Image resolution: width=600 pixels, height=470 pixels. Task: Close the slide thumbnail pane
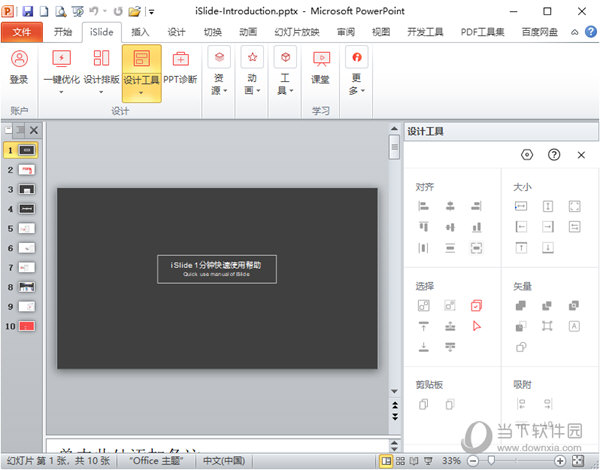[34, 131]
